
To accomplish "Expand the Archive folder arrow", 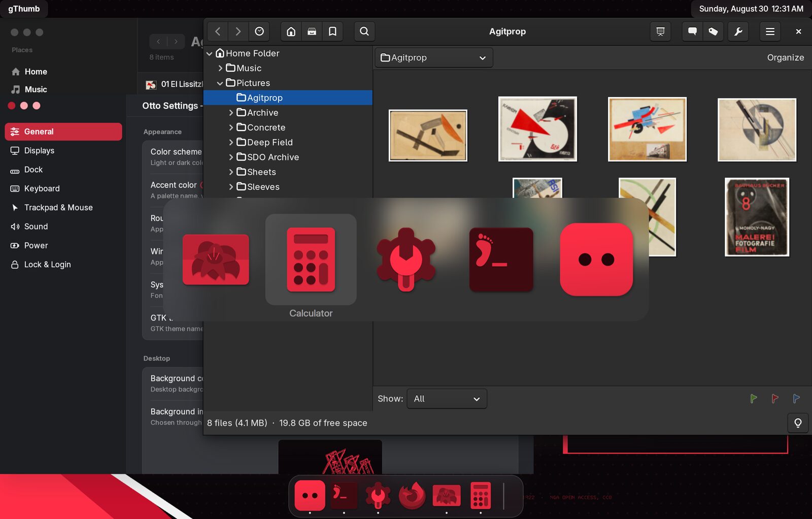I will 231,113.
